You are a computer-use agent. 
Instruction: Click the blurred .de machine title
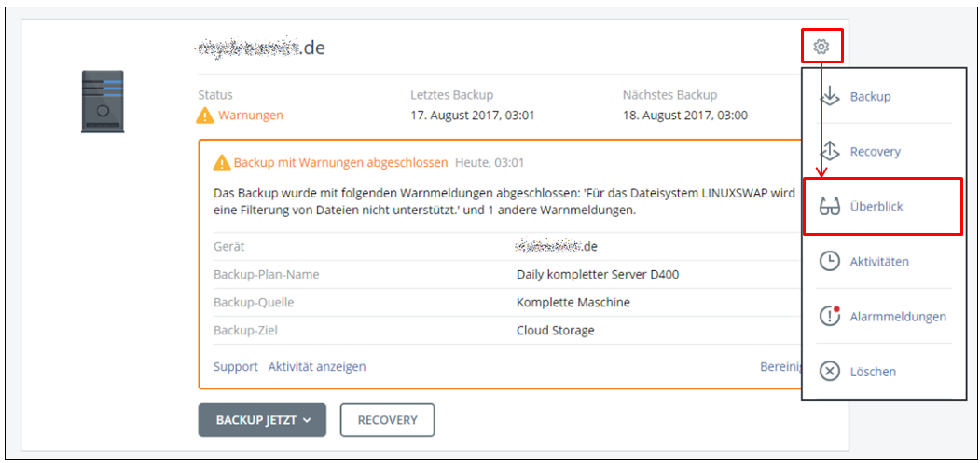260,47
